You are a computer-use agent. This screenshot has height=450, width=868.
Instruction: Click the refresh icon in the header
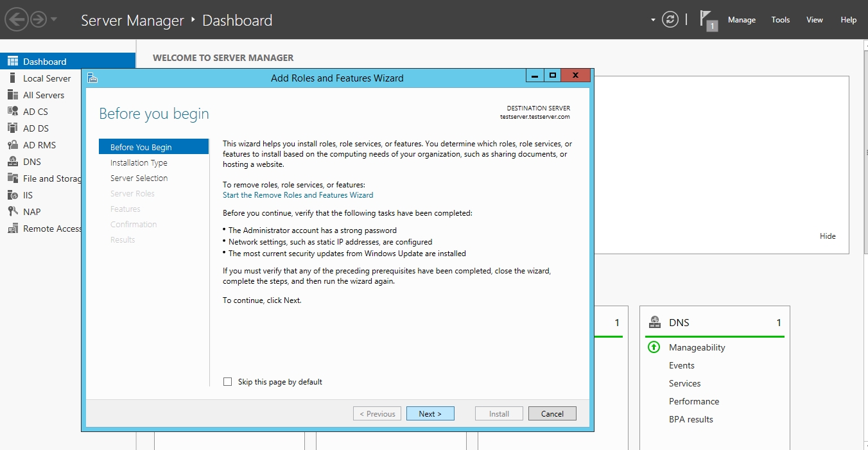(670, 19)
